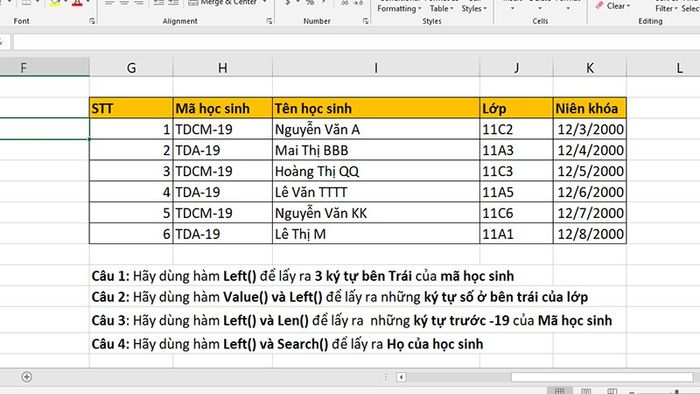Switch to Page Layout view
The height and width of the screenshot is (394, 700).
click(x=586, y=391)
